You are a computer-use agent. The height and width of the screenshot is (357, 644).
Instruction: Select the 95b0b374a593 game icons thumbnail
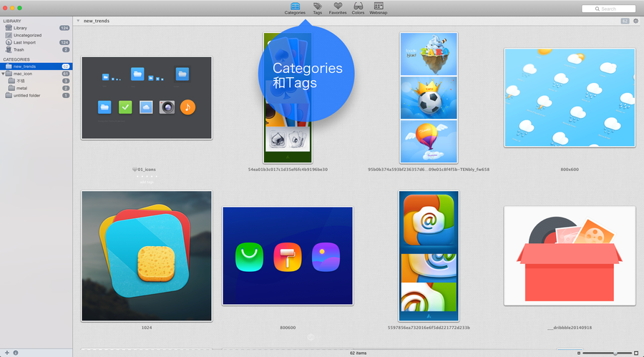(429, 98)
